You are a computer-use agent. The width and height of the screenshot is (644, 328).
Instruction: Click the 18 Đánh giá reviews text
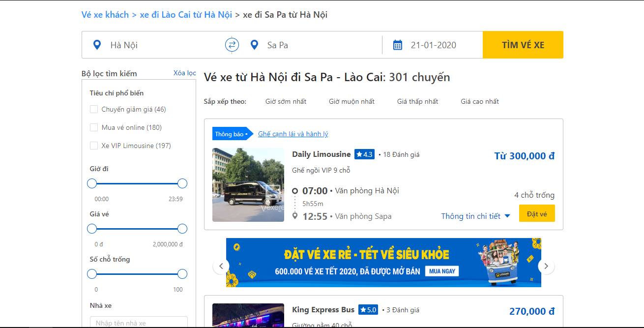401,154
